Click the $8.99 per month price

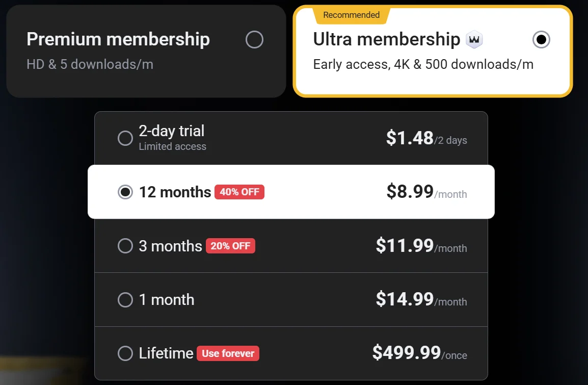tap(410, 192)
